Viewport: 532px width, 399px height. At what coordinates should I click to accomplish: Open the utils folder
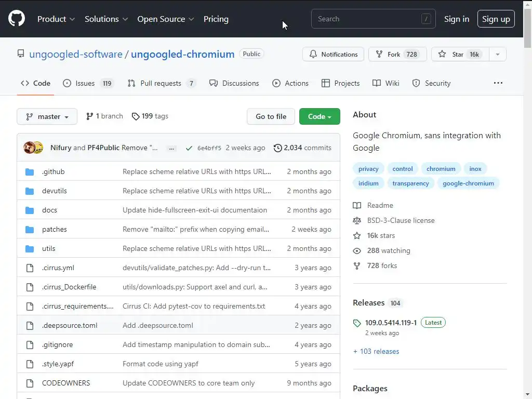point(48,248)
